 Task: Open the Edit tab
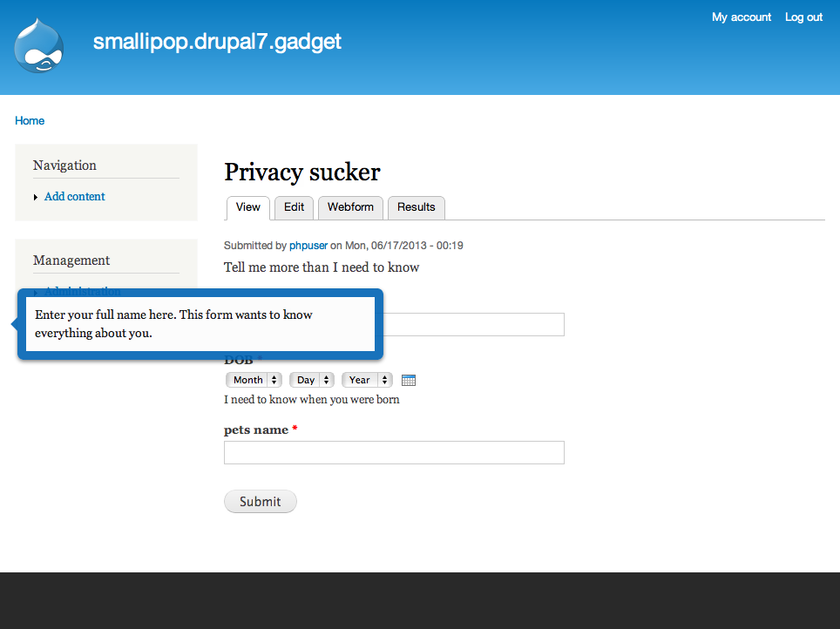point(295,207)
